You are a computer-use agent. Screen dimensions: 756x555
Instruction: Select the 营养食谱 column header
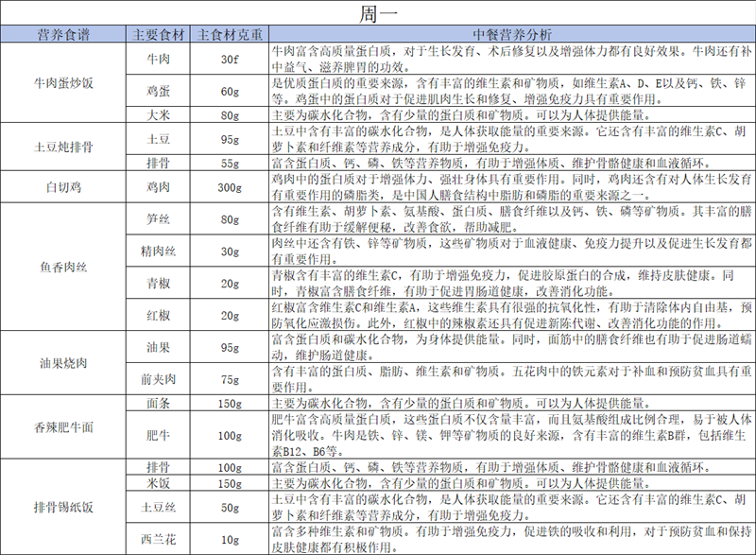coord(63,35)
